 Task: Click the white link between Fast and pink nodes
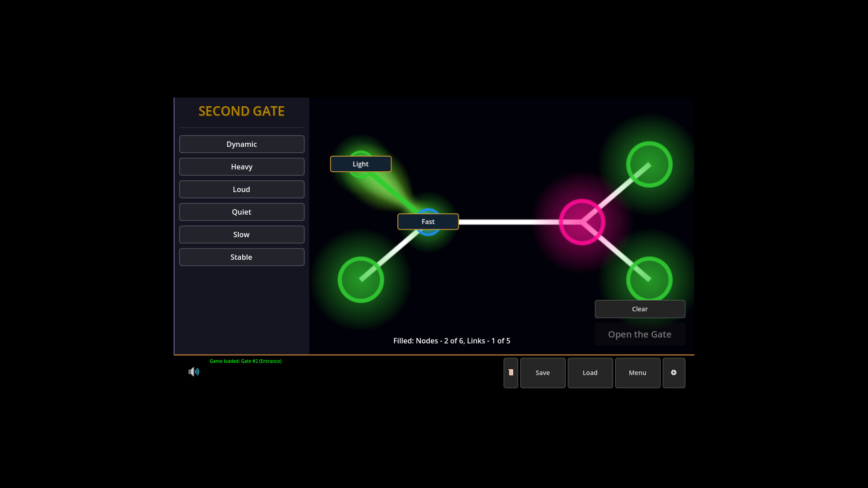(x=506, y=221)
